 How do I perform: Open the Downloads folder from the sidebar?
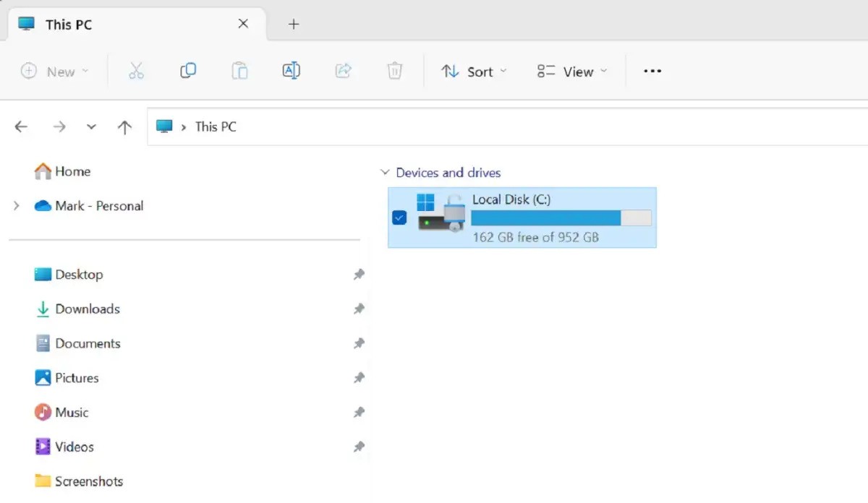coord(87,309)
